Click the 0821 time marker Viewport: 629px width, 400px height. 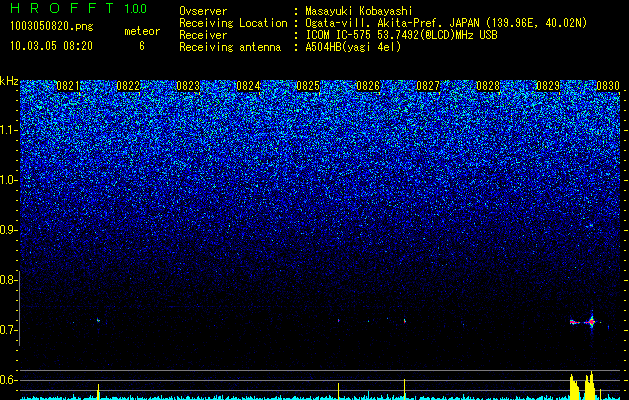68,86
